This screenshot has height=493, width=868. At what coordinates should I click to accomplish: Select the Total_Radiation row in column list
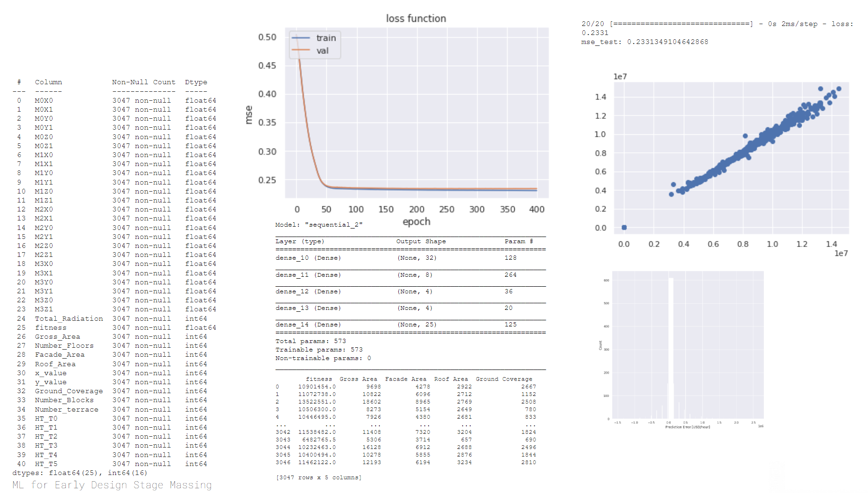pos(69,318)
